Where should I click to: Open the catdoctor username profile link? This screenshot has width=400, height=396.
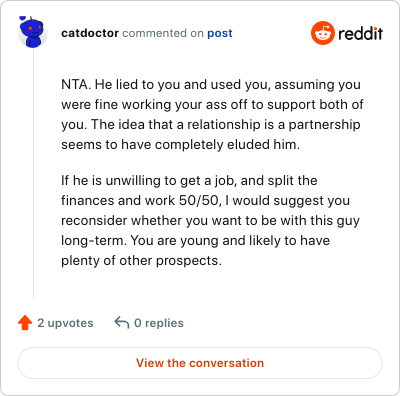[90, 33]
